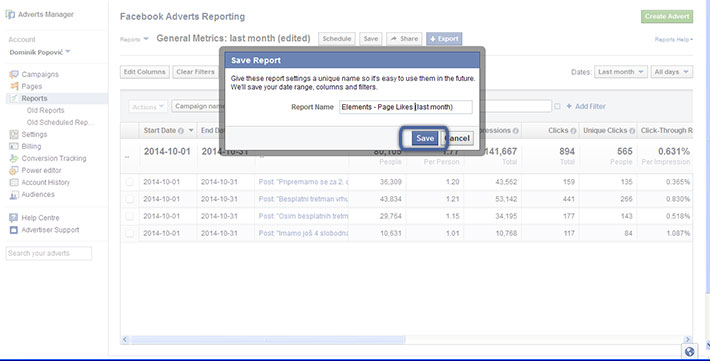Image resolution: width=710 pixels, height=361 pixels.
Task: Tick checkbox for the 43,834 reach row
Action: click(130, 199)
